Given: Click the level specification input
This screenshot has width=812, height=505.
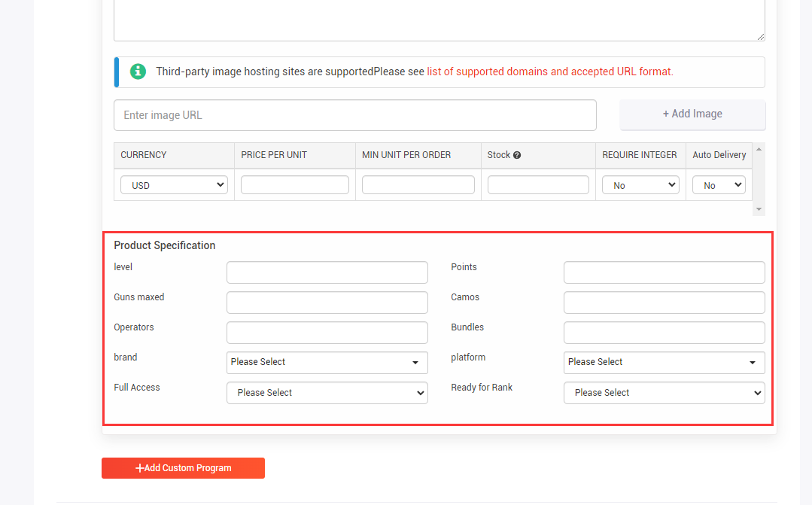Looking at the screenshot, I should tap(327, 272).
